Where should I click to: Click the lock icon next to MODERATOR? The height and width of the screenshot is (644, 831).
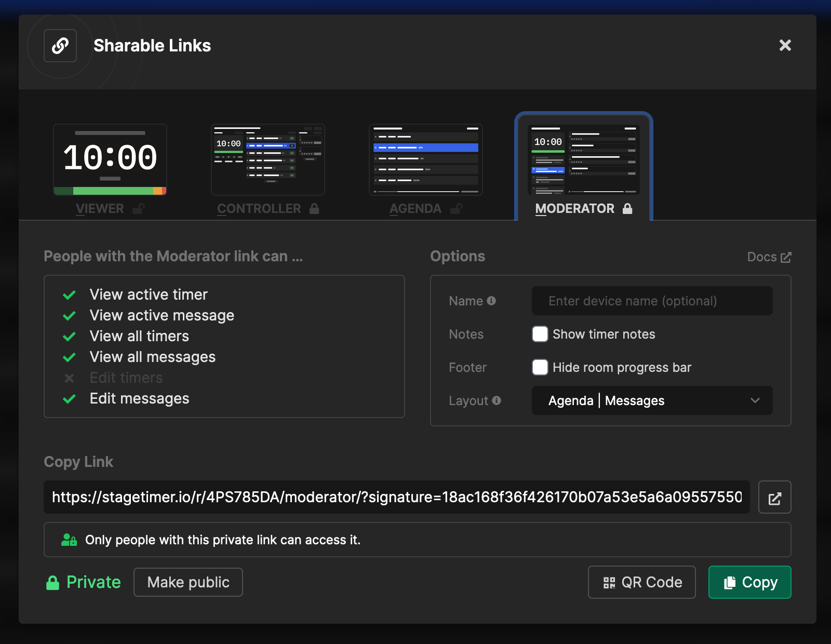click(x=628, y=209)
